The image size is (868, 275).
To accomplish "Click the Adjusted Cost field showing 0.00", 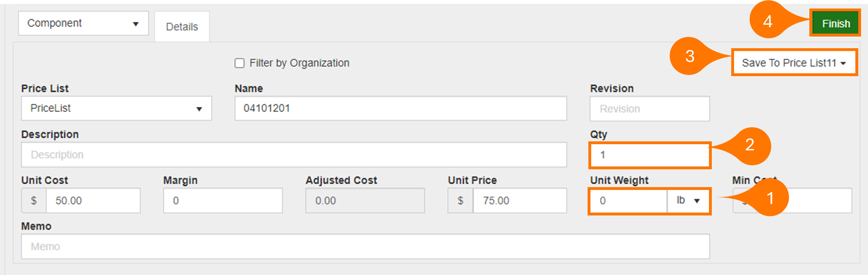I will 365,200.
